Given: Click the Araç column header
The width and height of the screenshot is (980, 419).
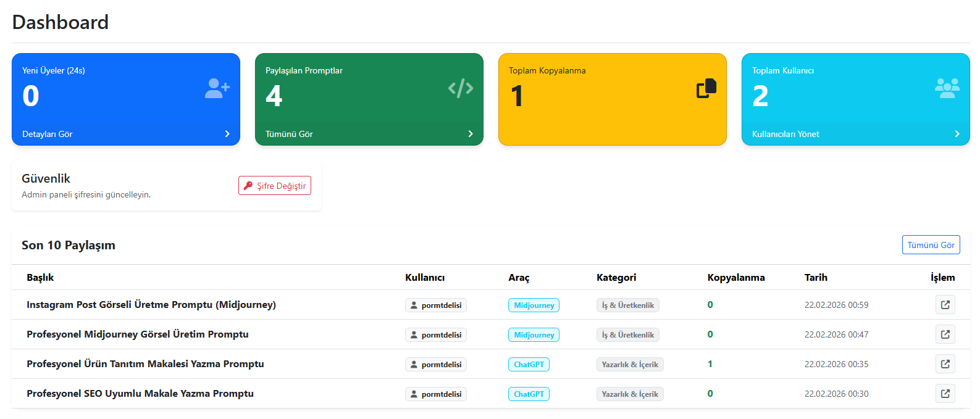Looking at the screenshot, I should (519, 278).
